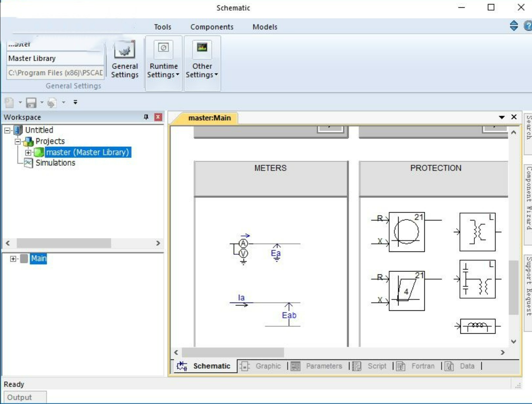Click the canvas horizontal scrollbar thumb

pyautogui.click(x=233, y=352)
